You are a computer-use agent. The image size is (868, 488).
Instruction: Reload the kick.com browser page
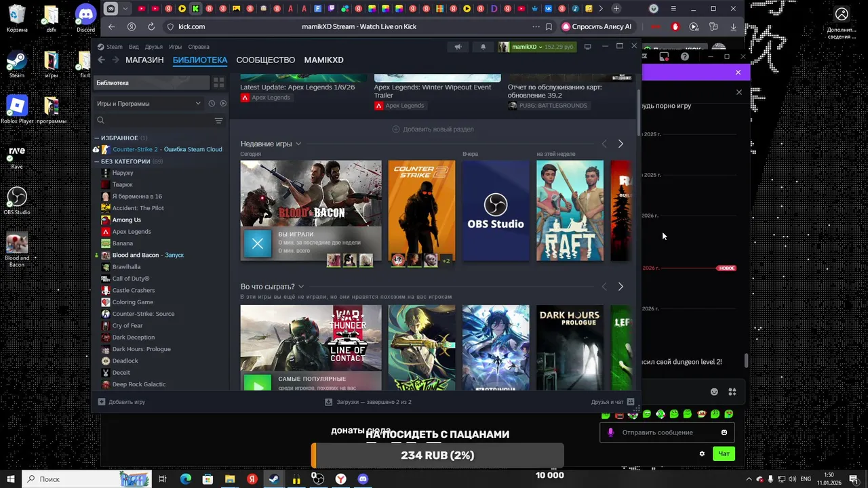(151, 26)
